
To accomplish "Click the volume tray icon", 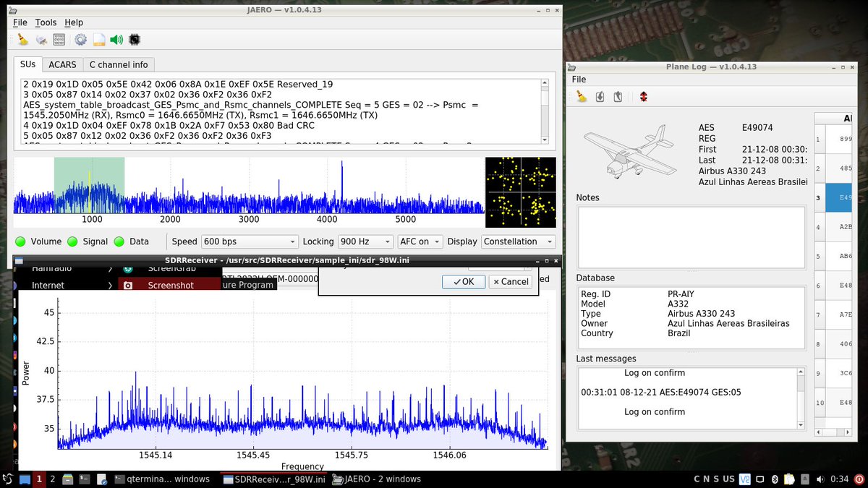I will [820, 479].
